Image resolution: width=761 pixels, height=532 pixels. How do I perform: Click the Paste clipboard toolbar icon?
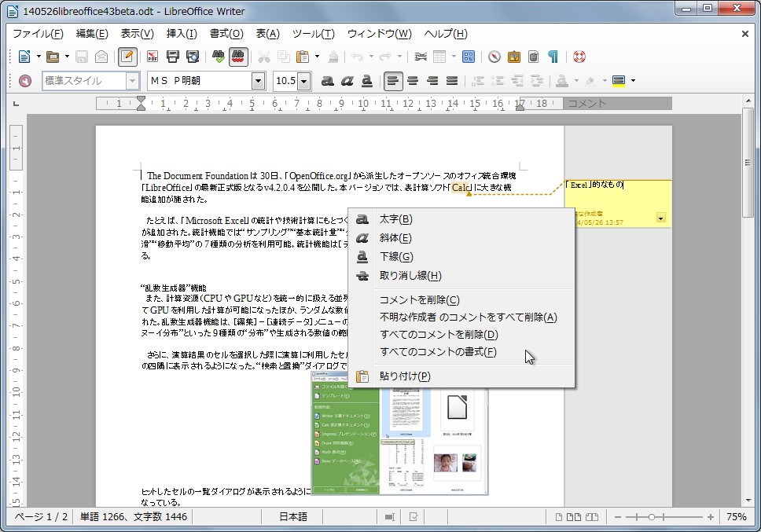click(303, 57)
